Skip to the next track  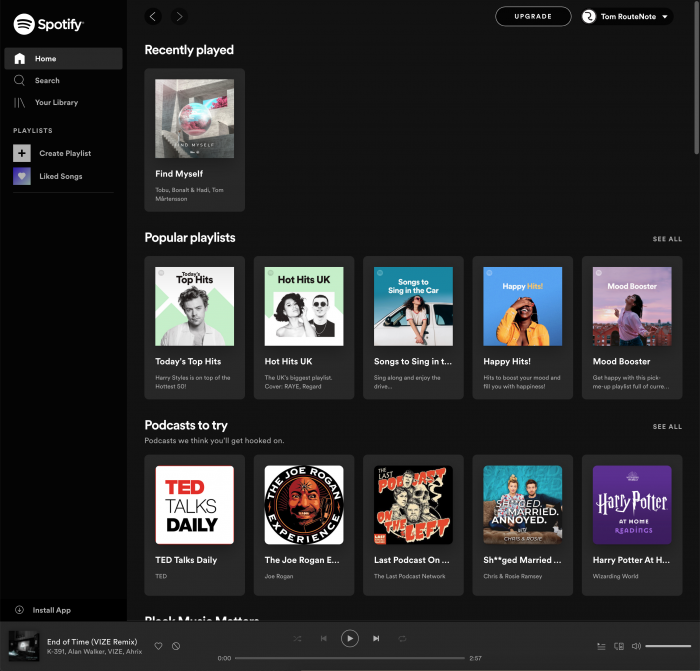point(376,638)
